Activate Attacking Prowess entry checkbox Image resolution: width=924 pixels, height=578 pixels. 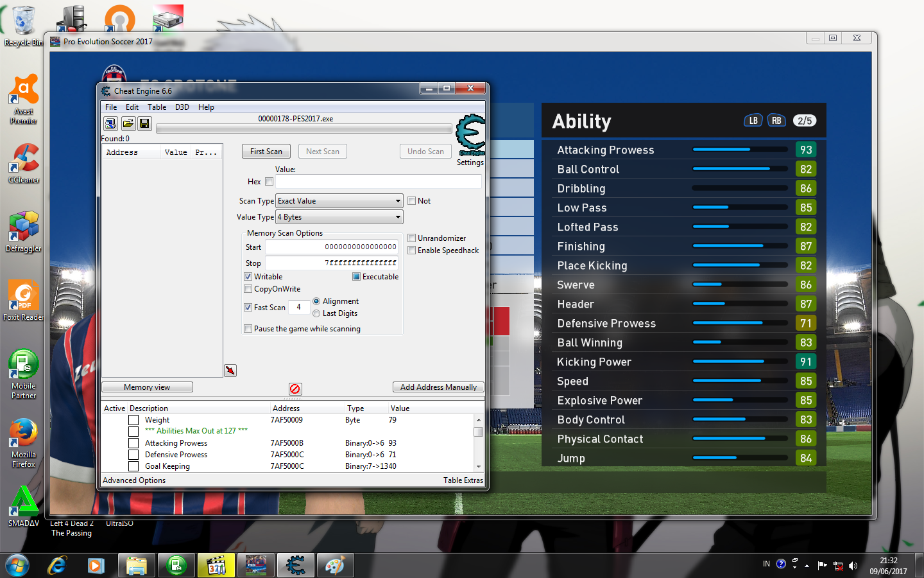[x=133, y=443]
